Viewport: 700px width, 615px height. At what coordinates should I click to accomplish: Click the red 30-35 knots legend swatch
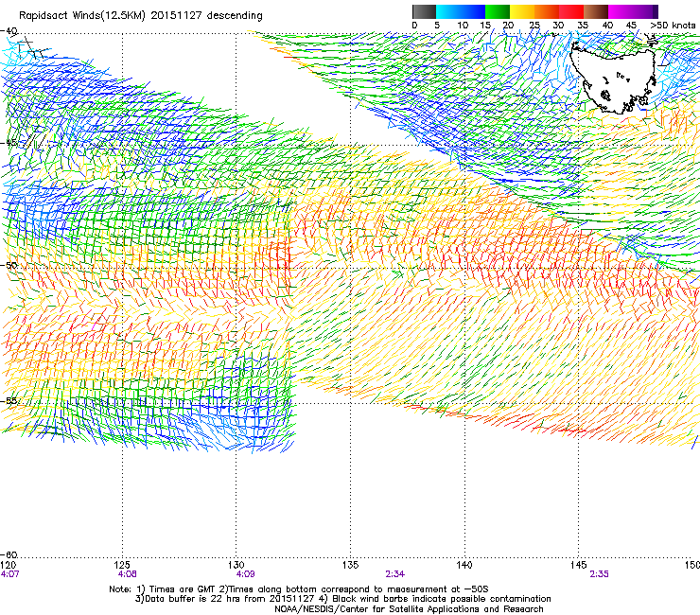571,11
